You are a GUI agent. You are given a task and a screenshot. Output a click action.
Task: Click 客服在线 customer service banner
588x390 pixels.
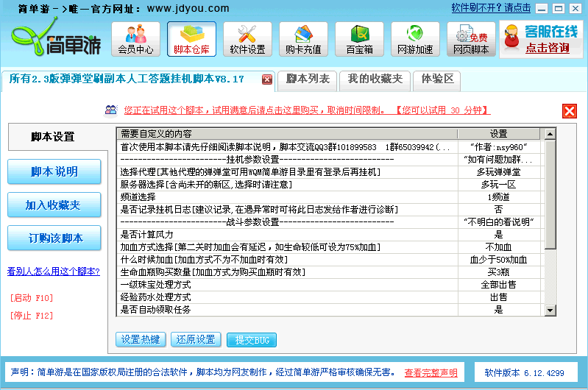pos(541,40)
